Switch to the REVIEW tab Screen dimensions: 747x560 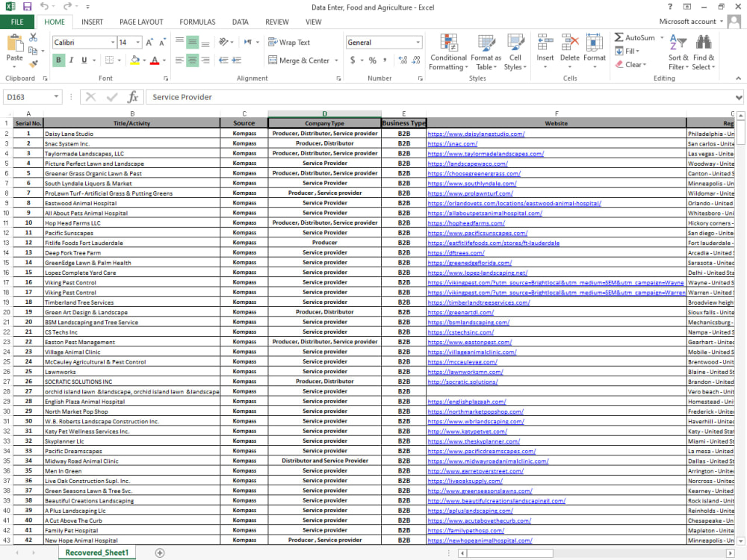(x=277, y=22)
